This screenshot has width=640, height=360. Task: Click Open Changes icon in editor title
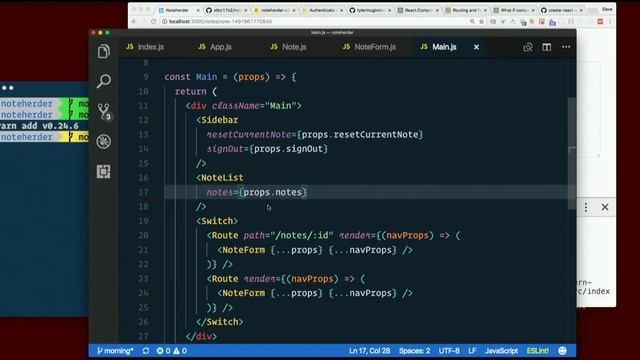[x=528, y=47]
